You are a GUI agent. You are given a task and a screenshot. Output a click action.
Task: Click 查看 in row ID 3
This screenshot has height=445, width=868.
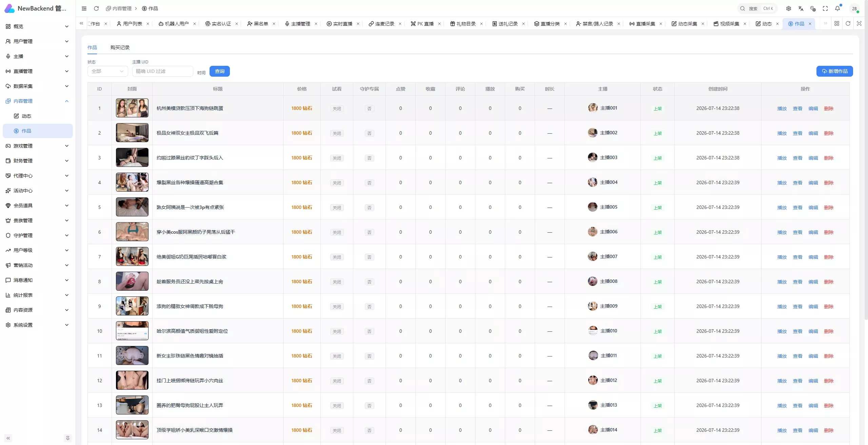[797, 158]
